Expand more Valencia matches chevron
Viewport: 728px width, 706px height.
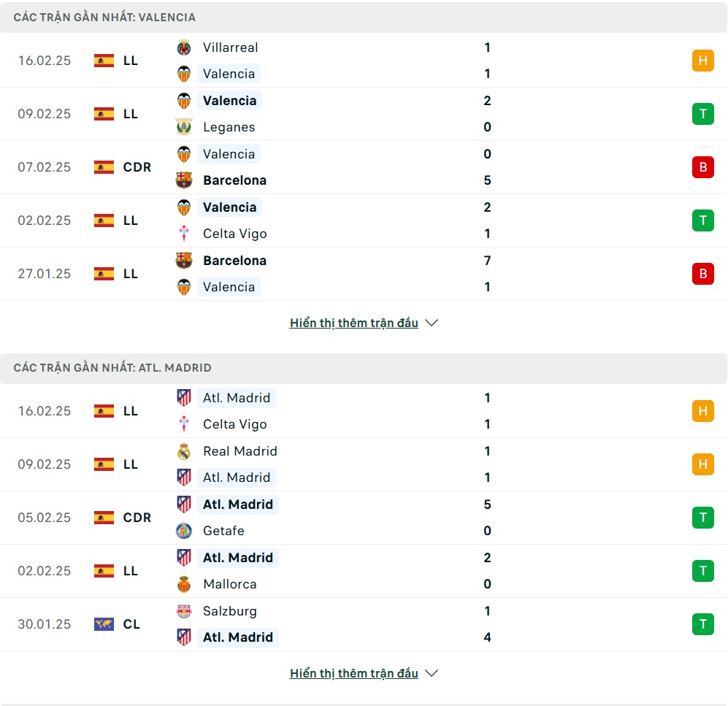tap(432, 323)
